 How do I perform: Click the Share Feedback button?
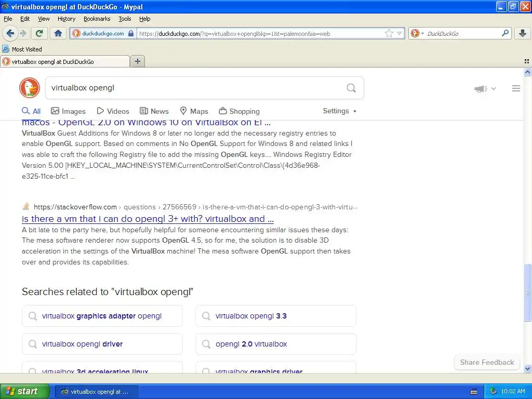pyautogui.click(x=487, y=362)
